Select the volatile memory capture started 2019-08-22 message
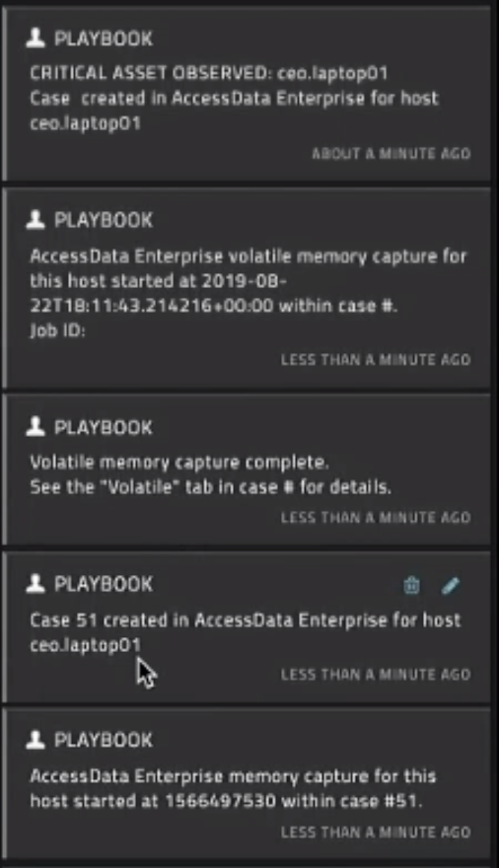Image resolution: width=499 pixels, height=868 pixels. click(249, 293)
